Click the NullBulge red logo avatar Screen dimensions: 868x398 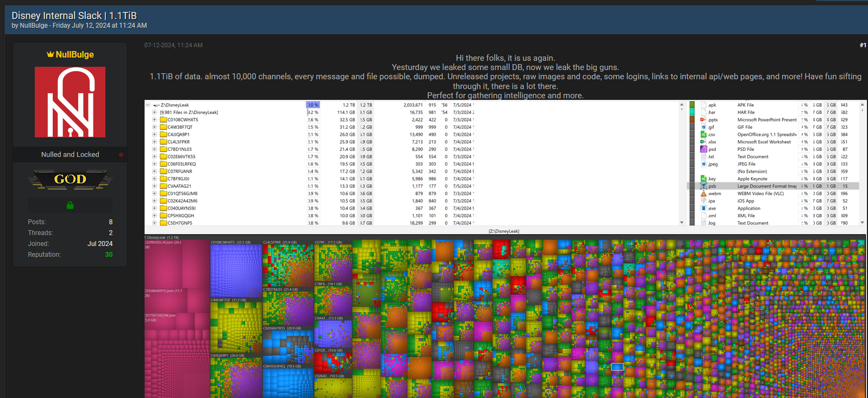[70, 102]
